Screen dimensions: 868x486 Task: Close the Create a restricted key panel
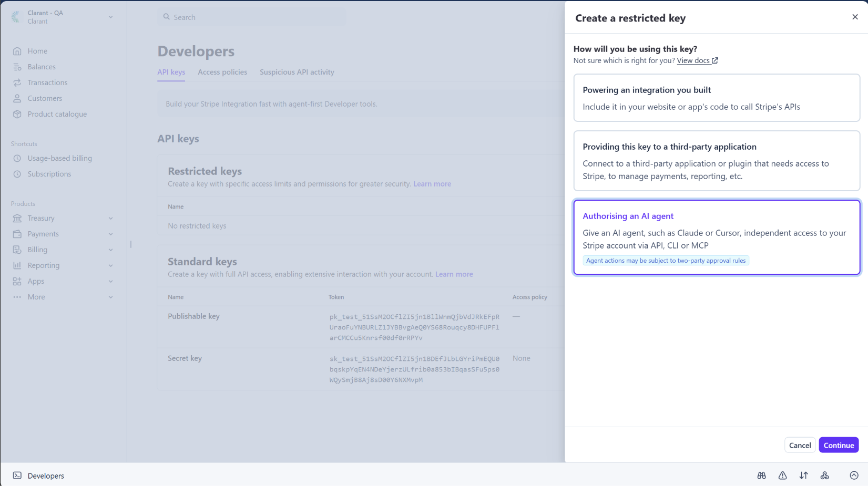click(855, 17)
